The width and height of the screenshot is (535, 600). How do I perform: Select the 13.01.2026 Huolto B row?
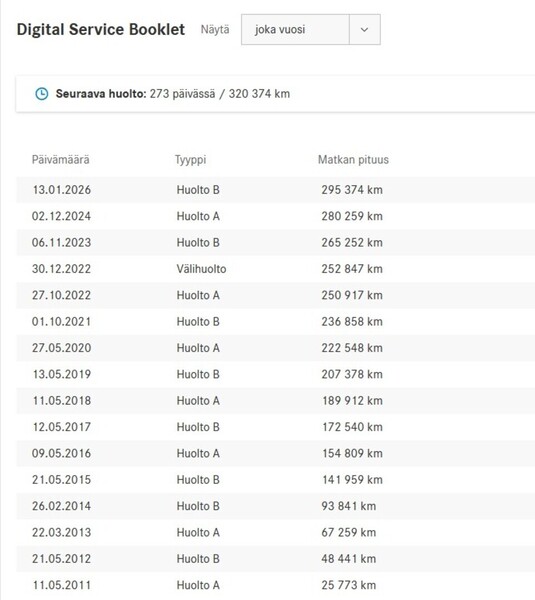pos(276,190)
